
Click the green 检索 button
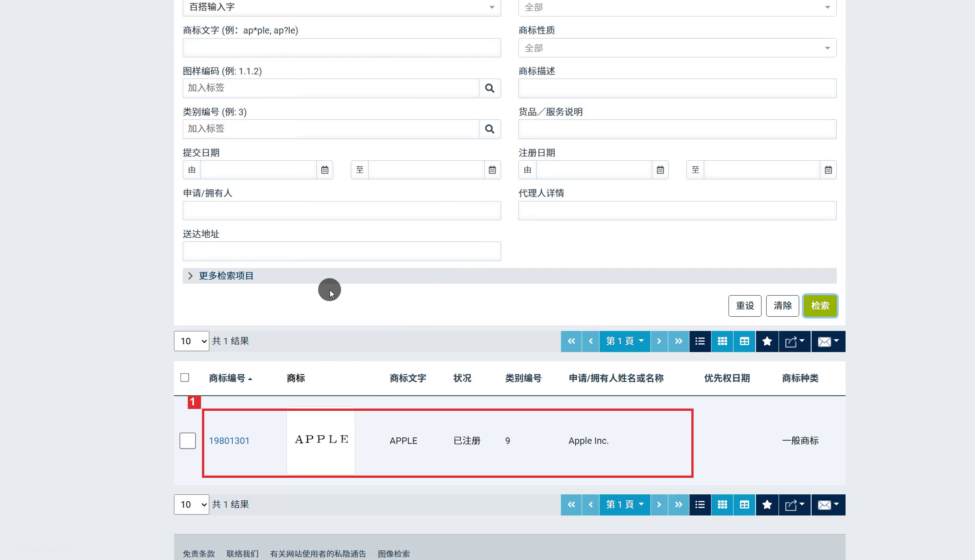point(820,306)
